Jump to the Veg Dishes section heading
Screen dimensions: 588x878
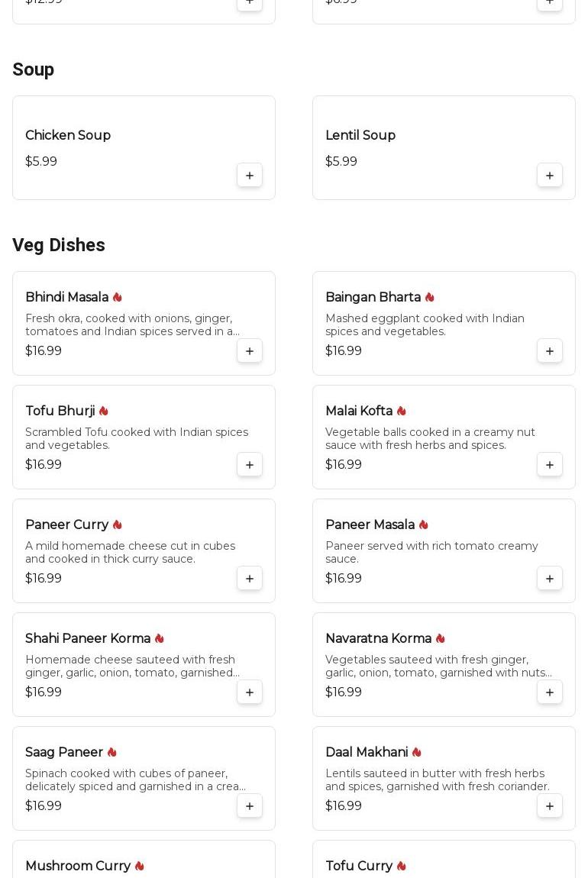pos(59,245)
